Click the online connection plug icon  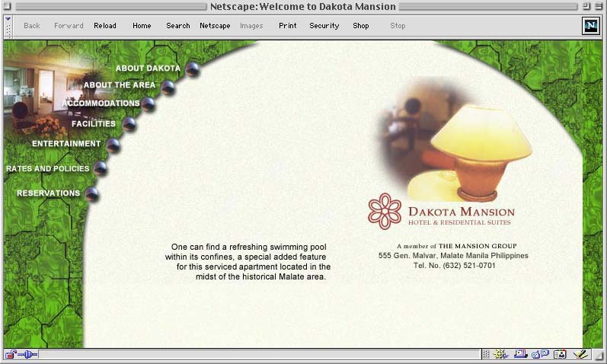[x=27, y=354]
